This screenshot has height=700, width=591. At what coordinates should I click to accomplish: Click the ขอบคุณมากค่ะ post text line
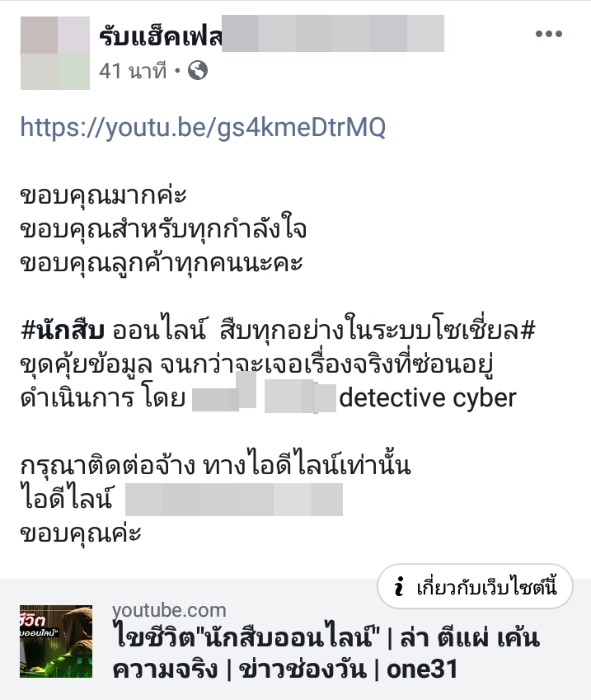point(104,195)
